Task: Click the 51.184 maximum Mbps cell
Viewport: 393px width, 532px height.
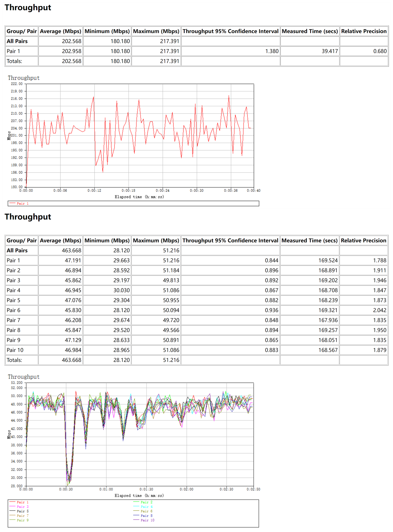Action: click(171, 270)
